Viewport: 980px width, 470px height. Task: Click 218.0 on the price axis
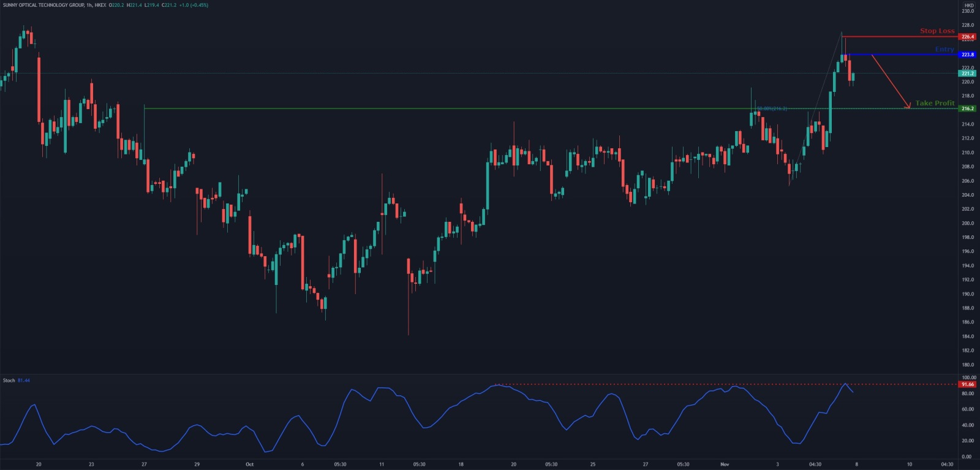click(968, 96)
